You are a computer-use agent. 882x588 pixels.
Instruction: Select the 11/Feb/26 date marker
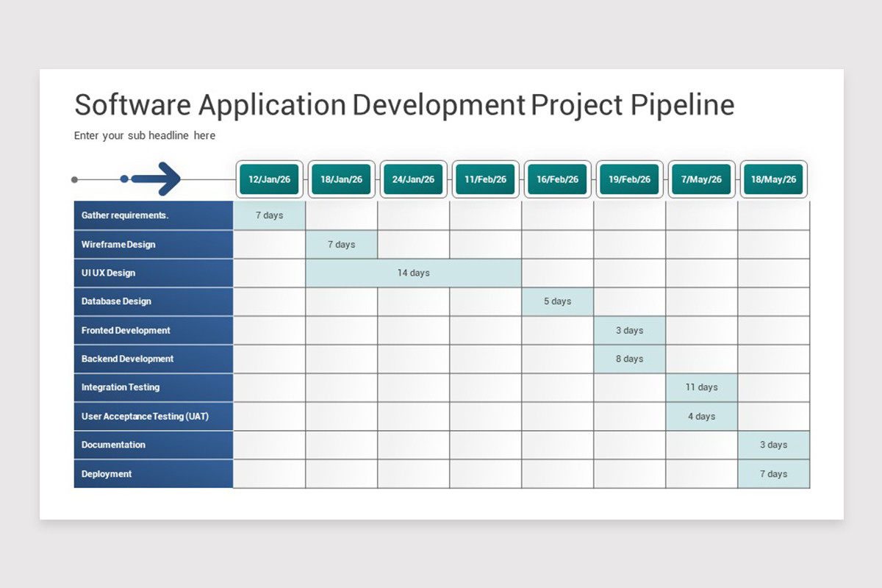click(484, 179)
